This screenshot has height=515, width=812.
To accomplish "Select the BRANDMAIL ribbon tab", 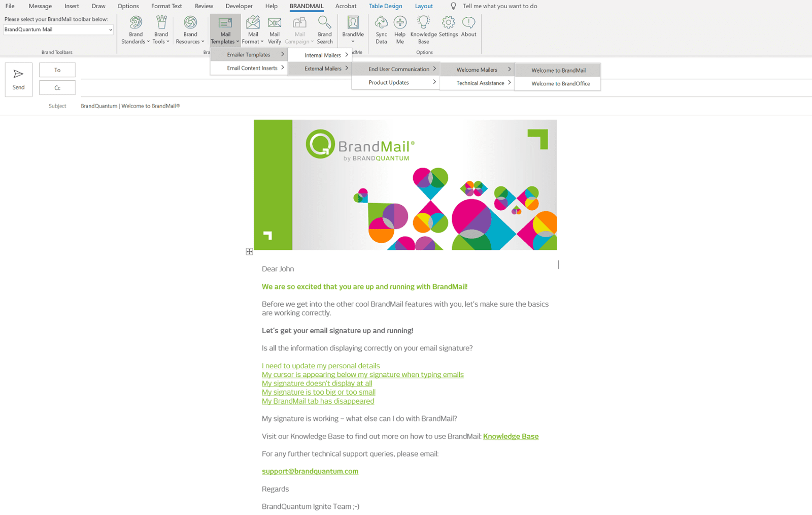I will (x=307, y=6).
